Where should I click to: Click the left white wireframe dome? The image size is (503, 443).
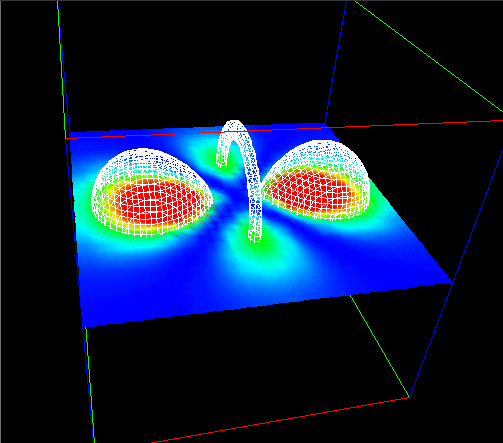pyautogui.click(x=152, y=192)
